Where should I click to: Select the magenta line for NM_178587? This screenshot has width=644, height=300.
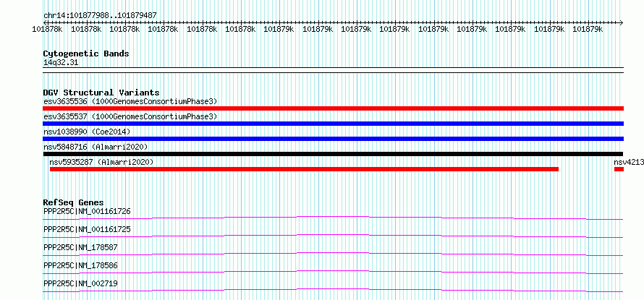333,254
